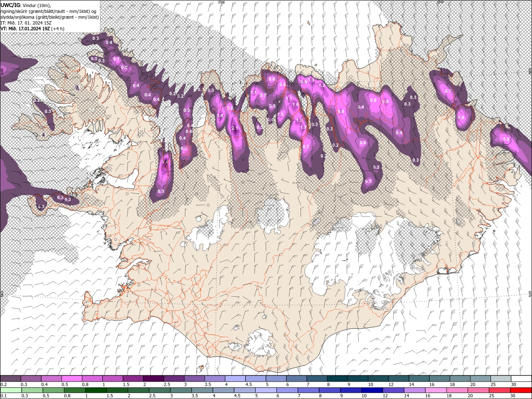Click the pale grey 25 swatch in the upper legend

tap(501, 379)
